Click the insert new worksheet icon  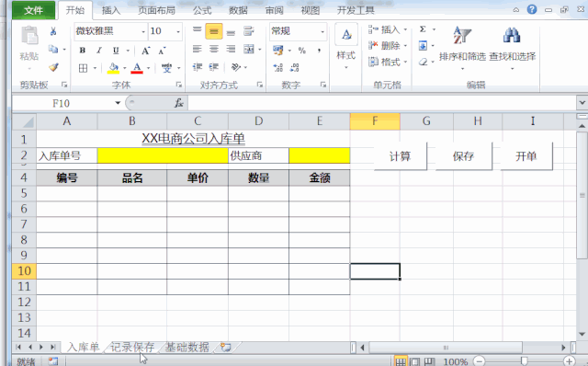coord(225,348)
